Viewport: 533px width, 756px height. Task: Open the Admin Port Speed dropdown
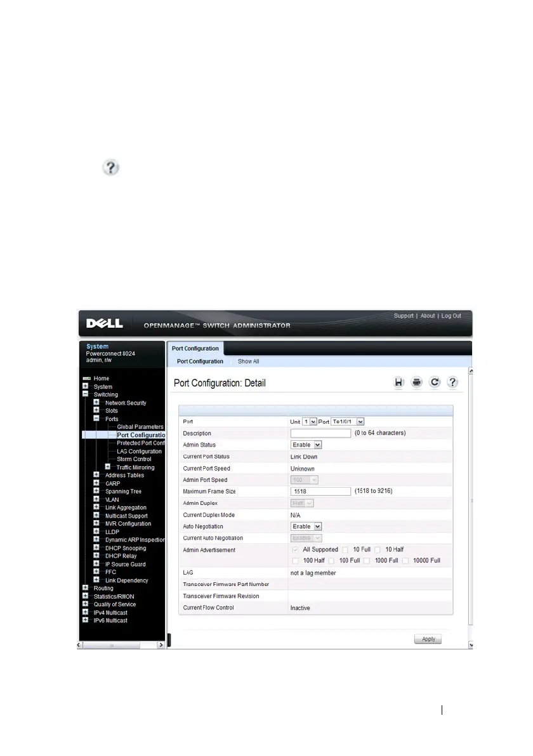305,480
